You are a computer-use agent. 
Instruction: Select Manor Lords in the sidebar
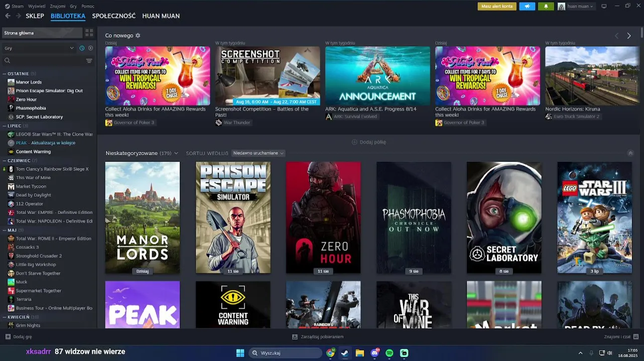pos(29,82)
